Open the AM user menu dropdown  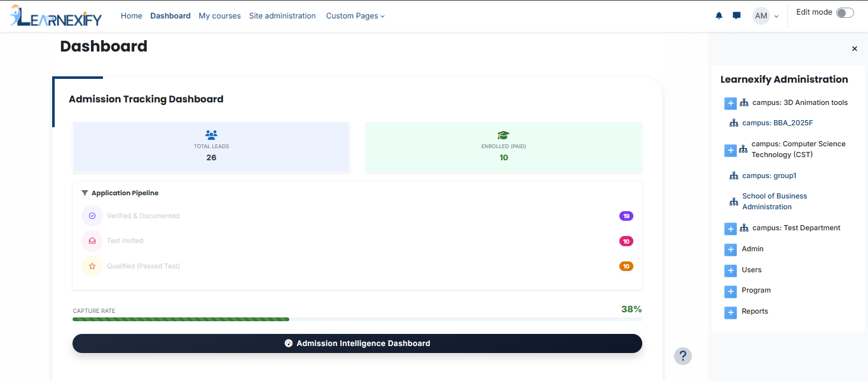click(x=766, y=16)
